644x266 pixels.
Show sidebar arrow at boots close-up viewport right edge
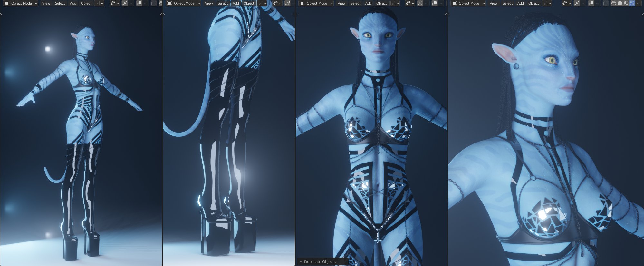pyautogui.click(x=293, y=14)
